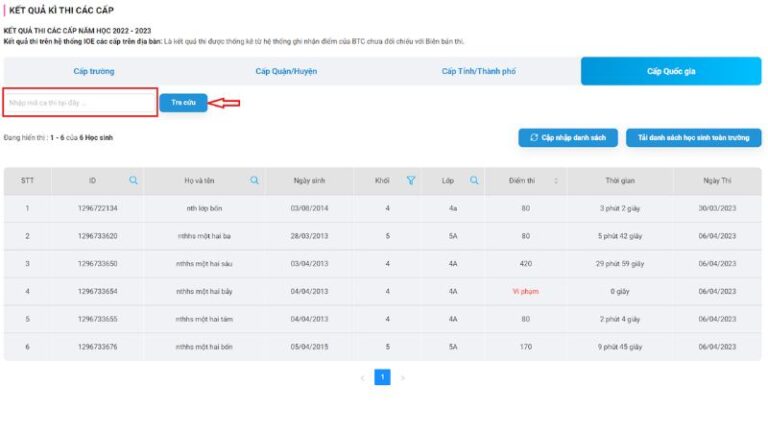Viewport: 768px width, 432px height.
Task: Click the Cập nhập danh sách button
Action: 568,138
